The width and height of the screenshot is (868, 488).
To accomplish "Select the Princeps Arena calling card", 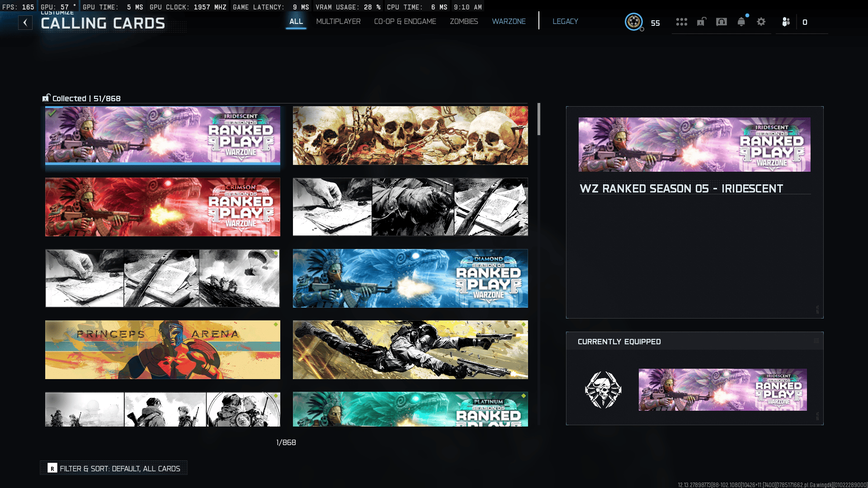I will coord(163,350).
